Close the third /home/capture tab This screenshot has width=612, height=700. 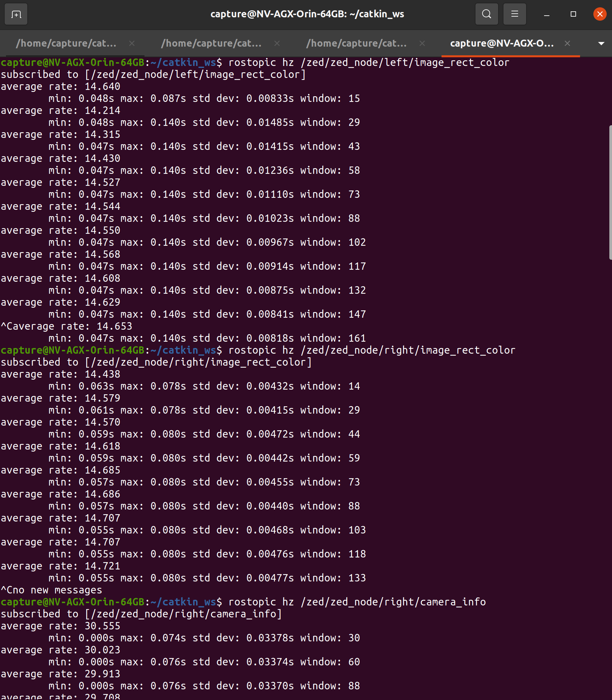click(422, 43)
